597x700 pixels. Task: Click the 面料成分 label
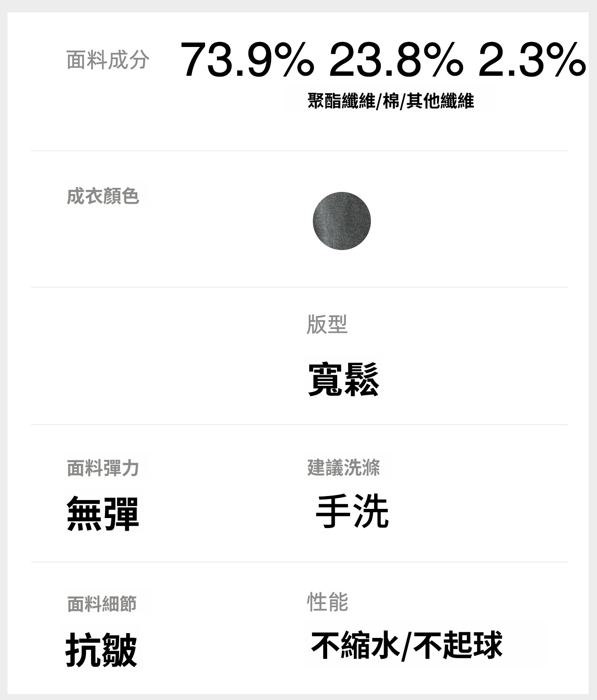click(107, 60)
